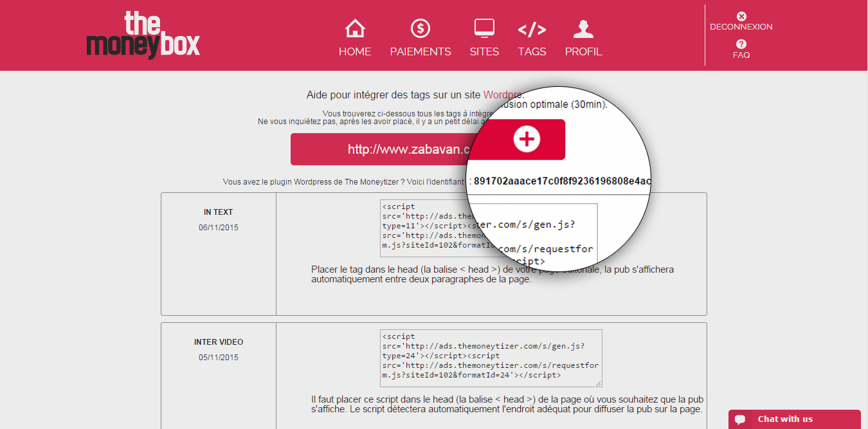This screenshot has width=868, height=429.
Task: Open the Tags code bracket icon
Action: point(532,30)
